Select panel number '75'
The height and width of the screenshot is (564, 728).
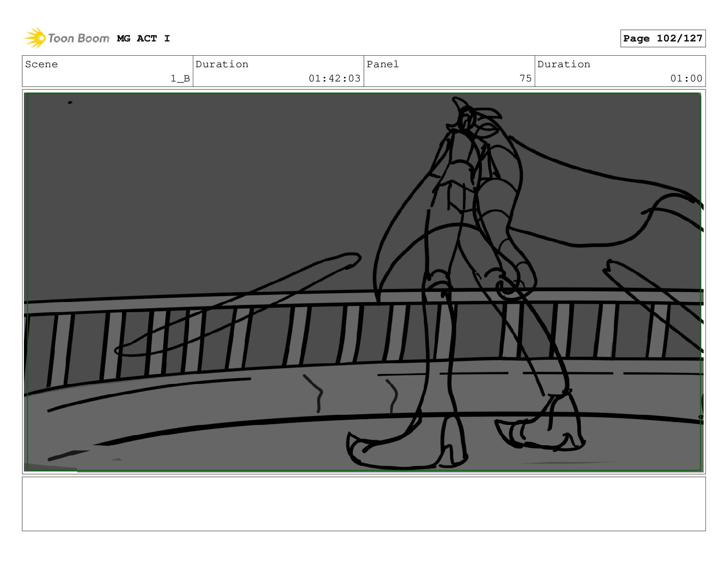click(x=526, y=79)
